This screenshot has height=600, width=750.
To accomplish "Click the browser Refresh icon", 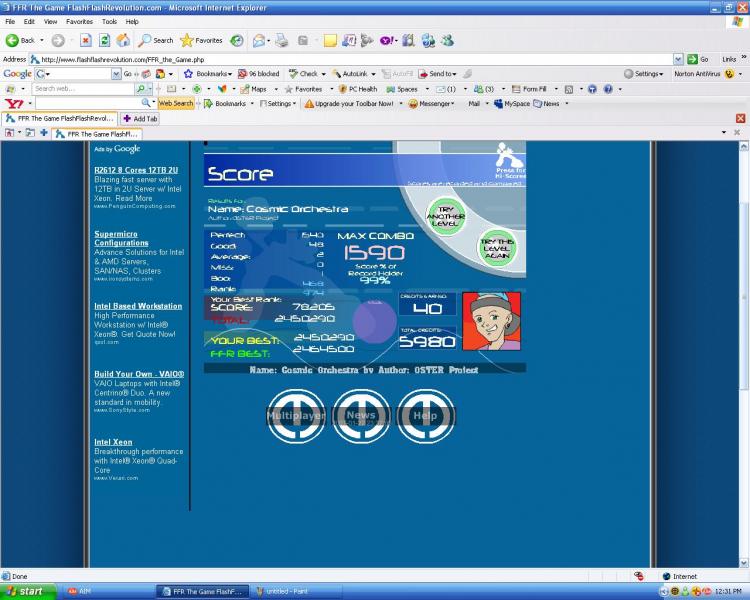I will click(x=104, y=40).
